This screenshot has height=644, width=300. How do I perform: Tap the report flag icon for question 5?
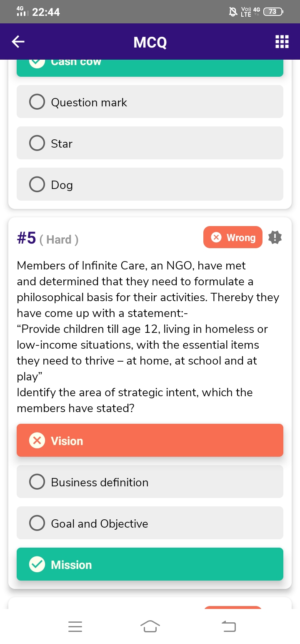(275, 237)
